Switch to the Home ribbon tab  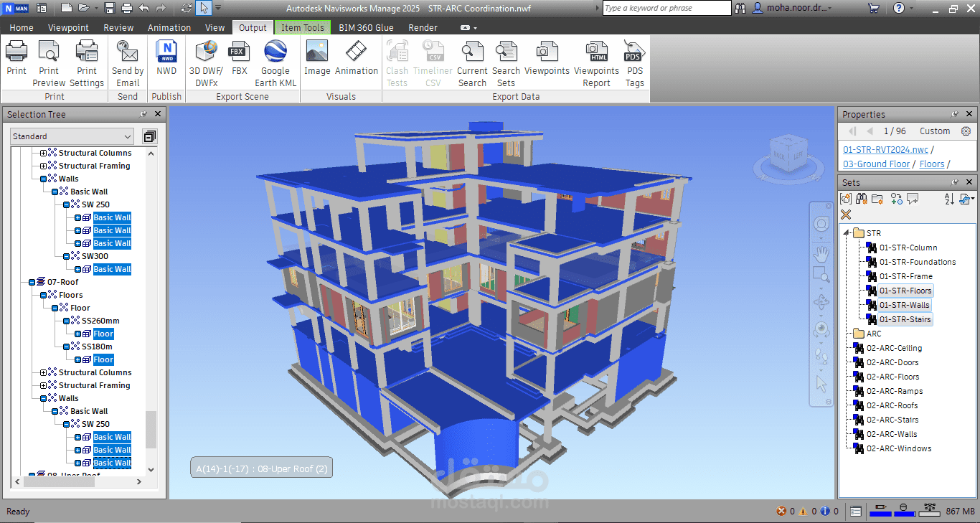coord(22,27)
